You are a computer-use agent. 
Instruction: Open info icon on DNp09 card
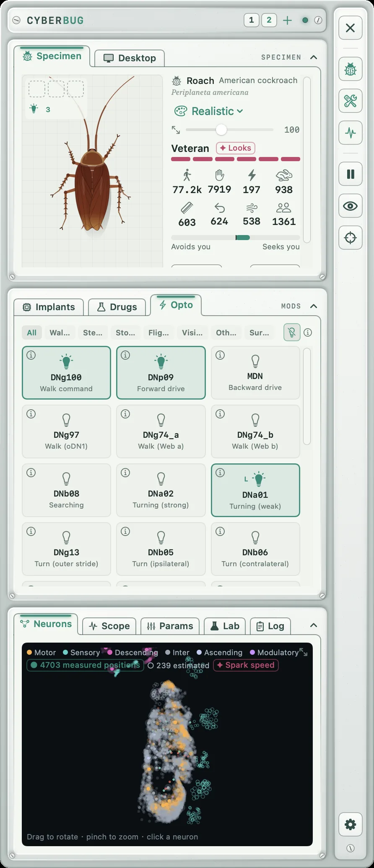coord(125,355)
